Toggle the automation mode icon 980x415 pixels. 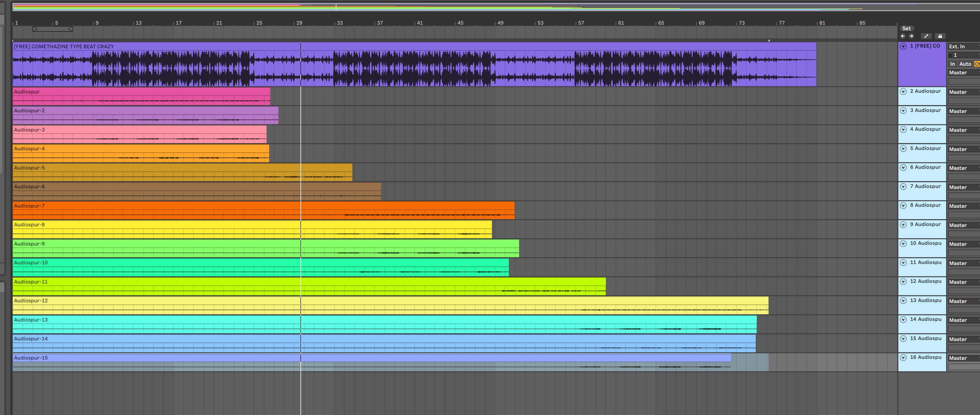point(926,36)
